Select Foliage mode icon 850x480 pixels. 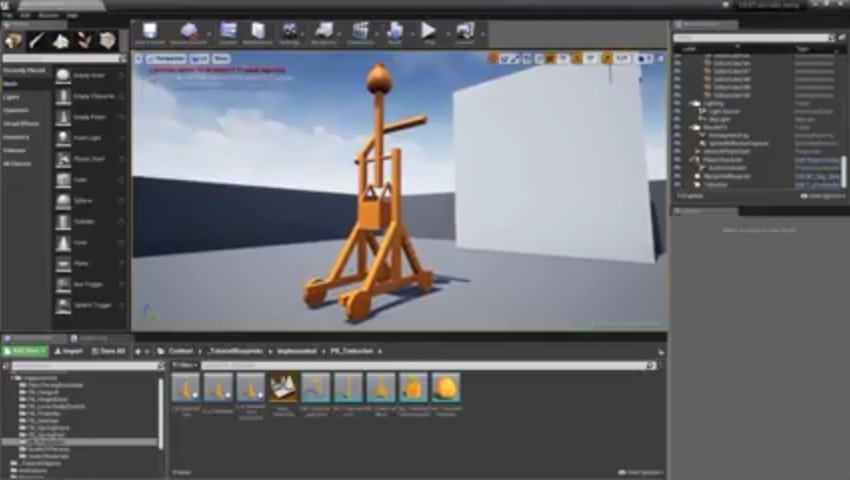[84, 41]
